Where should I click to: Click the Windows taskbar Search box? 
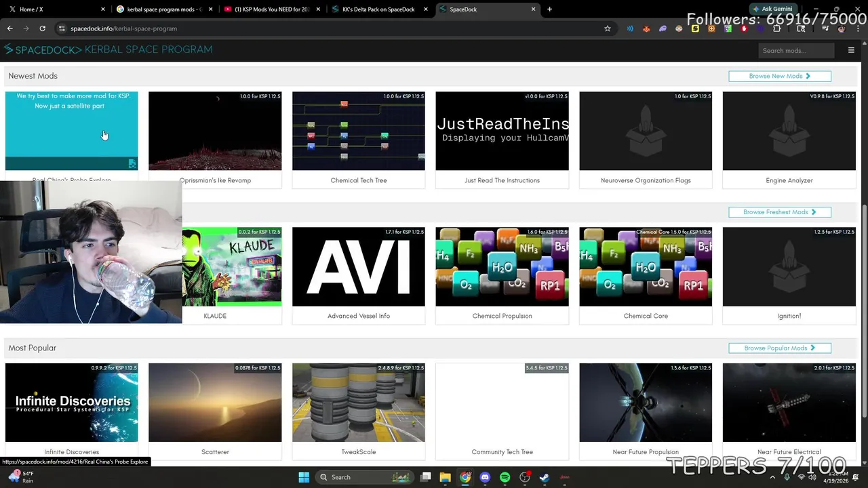pyautogui.click(x=366, y=477)
